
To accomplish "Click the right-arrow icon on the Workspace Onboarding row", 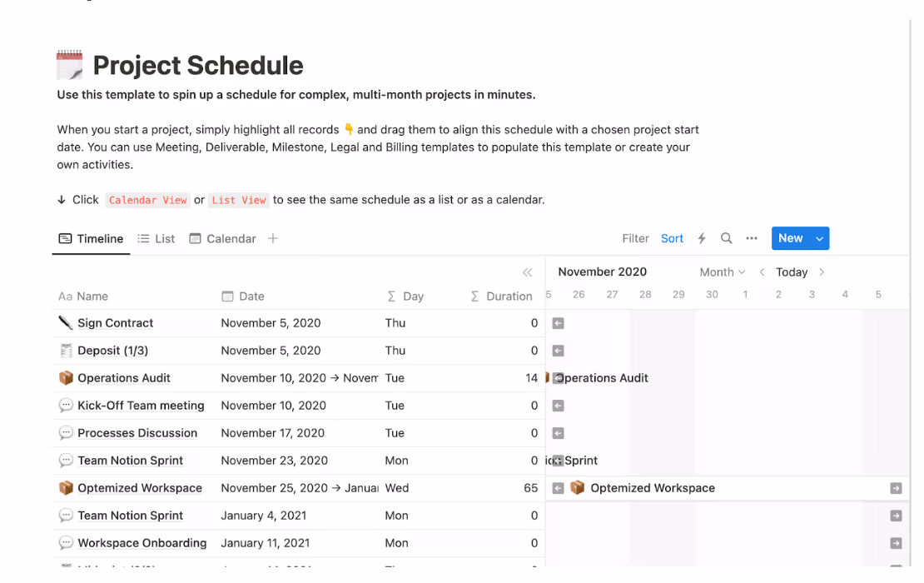I will 897,543.
